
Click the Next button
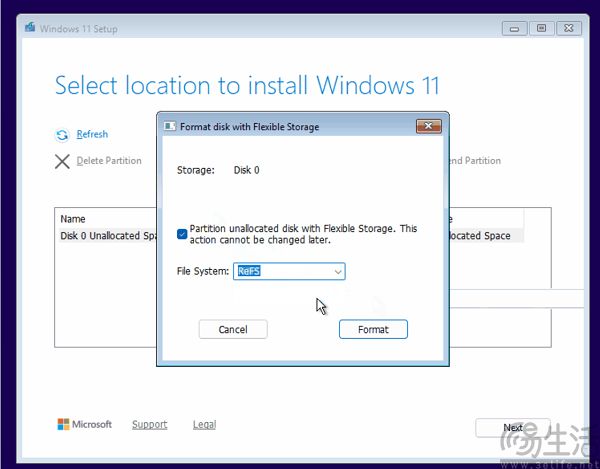(512, 428)
